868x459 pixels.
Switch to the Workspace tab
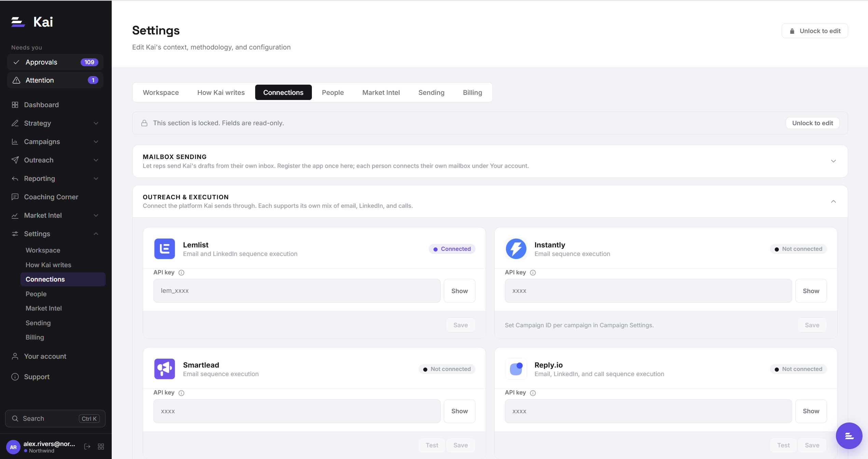(161, 92)
